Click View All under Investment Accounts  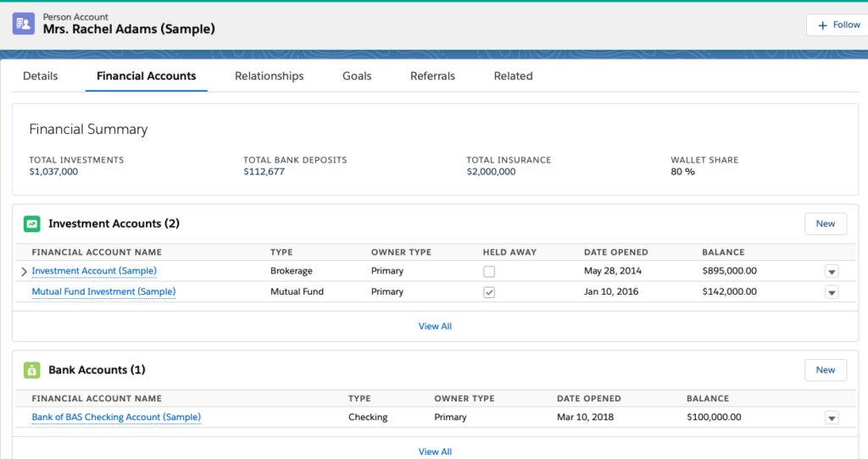click(x=435, y=326)
